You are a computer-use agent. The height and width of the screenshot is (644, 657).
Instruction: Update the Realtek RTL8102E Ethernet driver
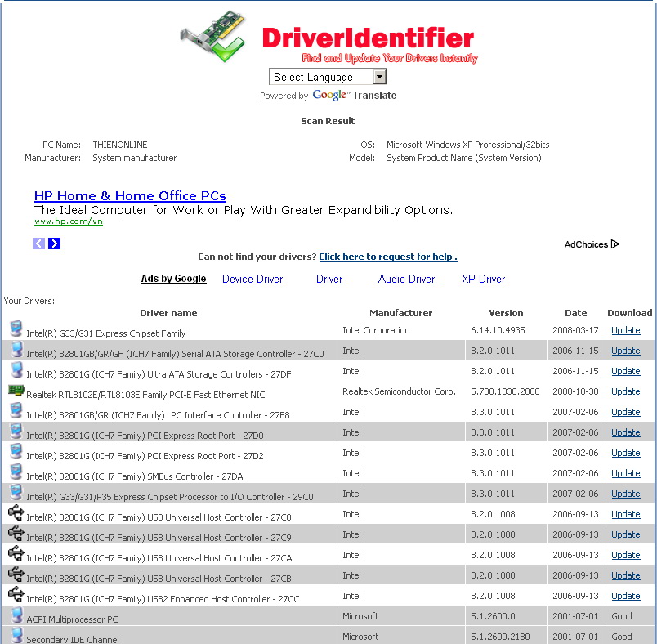[x=626, y=391]
